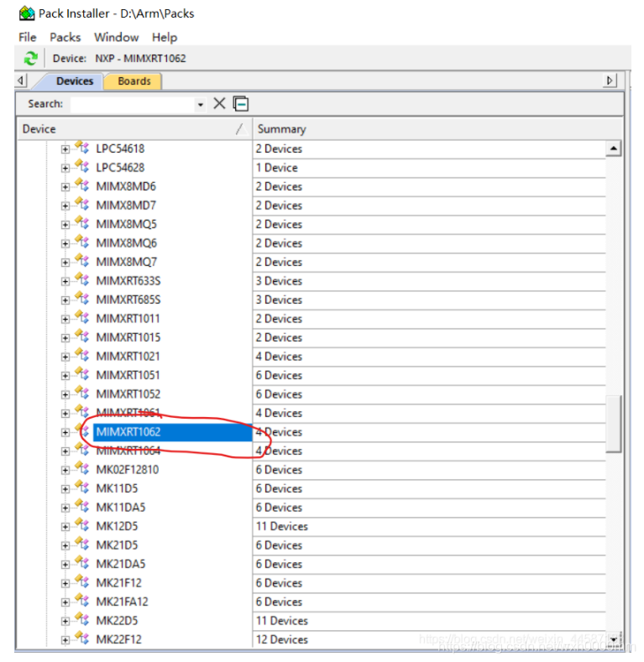Click the MIMX8MQ5 device family icon
The image size is (644, 662).
pos(82,223)
